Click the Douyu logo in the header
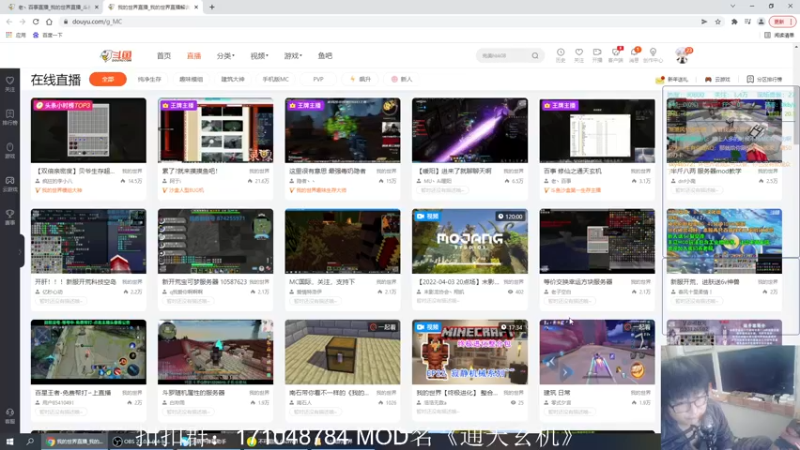The width and height of the screenshot is (800, 450). pos(116,56)
